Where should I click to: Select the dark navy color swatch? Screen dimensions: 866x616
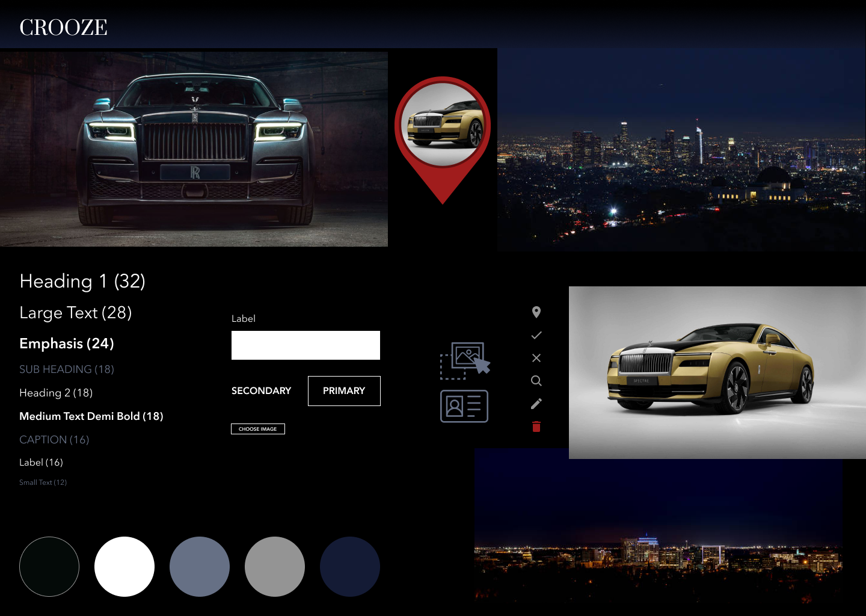[350, 567]
